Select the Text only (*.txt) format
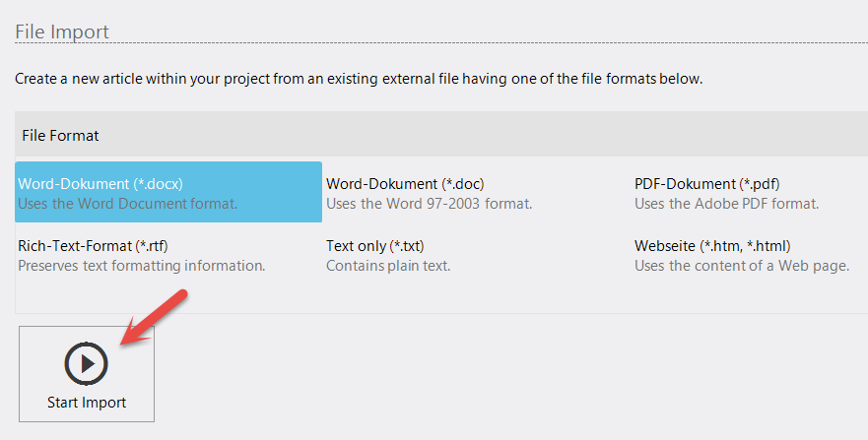 pos(375,246)
